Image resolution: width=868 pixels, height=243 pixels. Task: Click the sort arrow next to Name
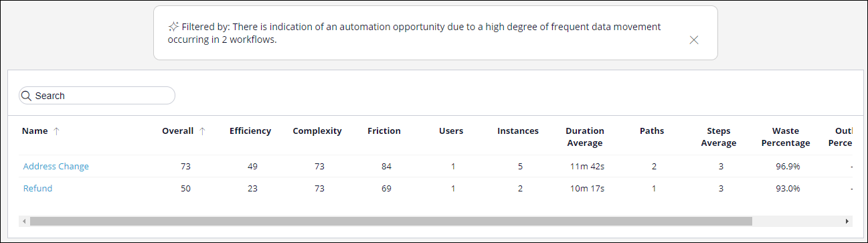pyautogui.click(x=56, y=131)
